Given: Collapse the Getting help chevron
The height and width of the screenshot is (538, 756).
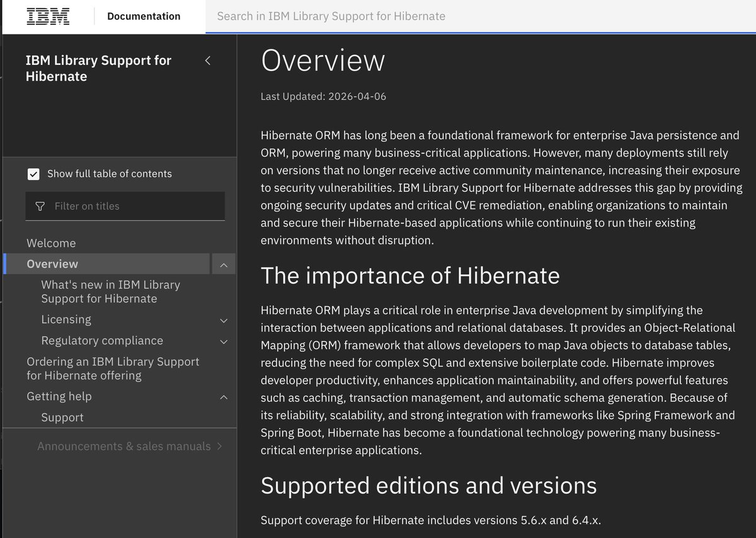Looking at the screenshot, I should click(x=224, y=397).
